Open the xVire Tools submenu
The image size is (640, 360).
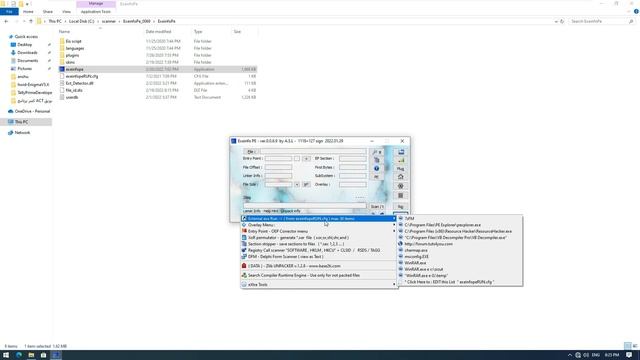click(x=319, y=284)
